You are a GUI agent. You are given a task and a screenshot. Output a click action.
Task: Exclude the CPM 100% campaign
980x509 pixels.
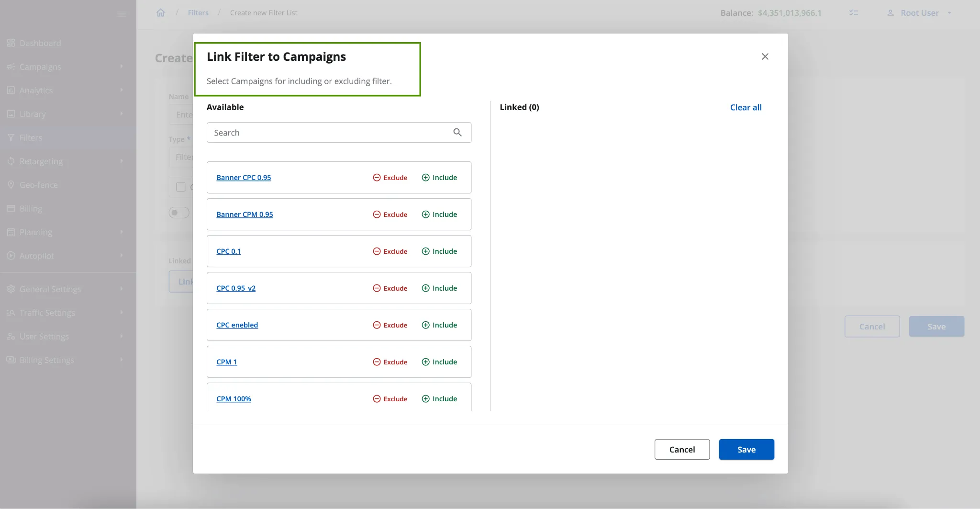390,399
